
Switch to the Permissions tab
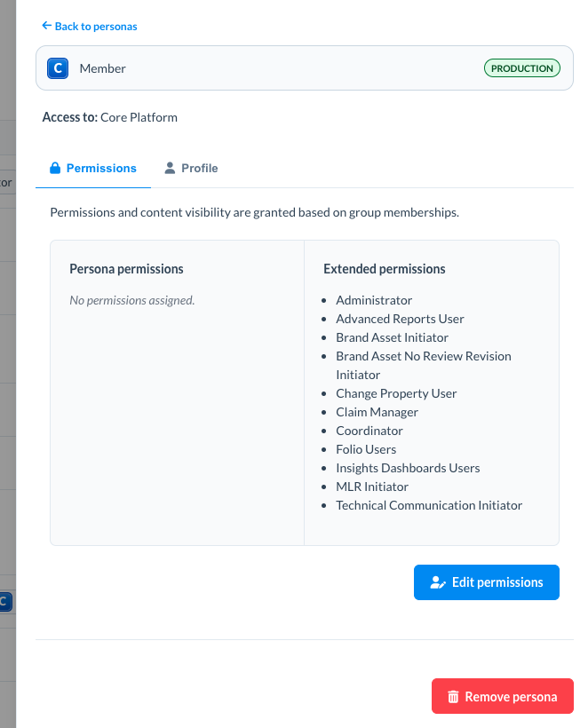[x=93, y=168]
